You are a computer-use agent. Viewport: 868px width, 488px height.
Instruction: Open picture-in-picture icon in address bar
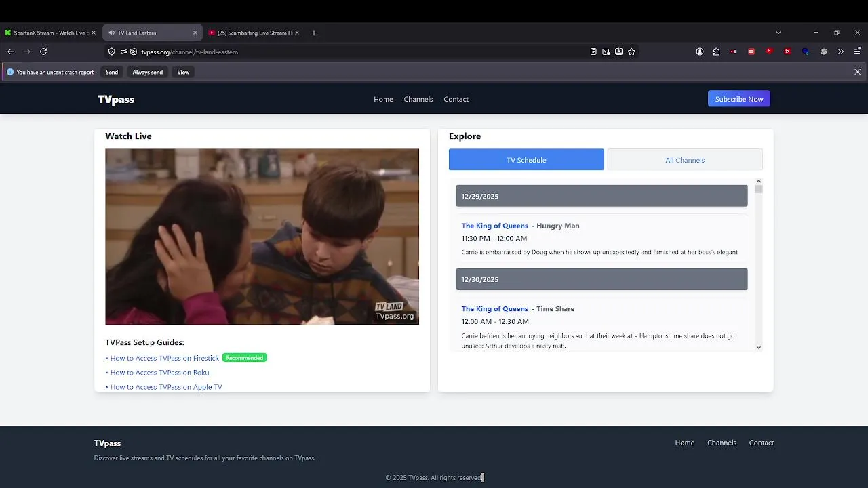[x=606, y=52]
